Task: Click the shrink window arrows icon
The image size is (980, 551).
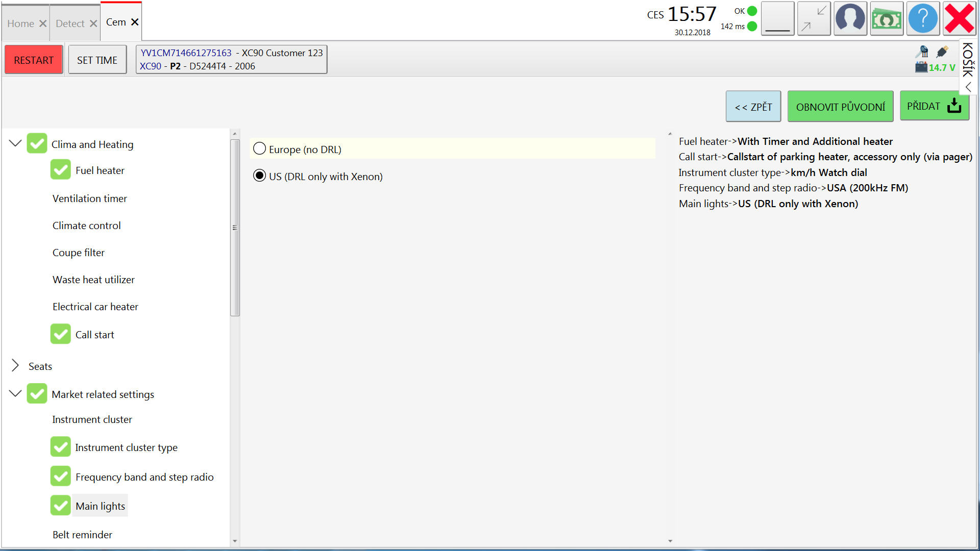Action: click(x=814, y=19)
